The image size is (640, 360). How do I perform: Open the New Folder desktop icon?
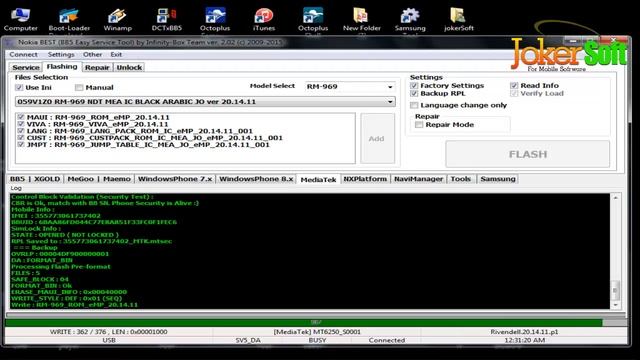point(362,19)
